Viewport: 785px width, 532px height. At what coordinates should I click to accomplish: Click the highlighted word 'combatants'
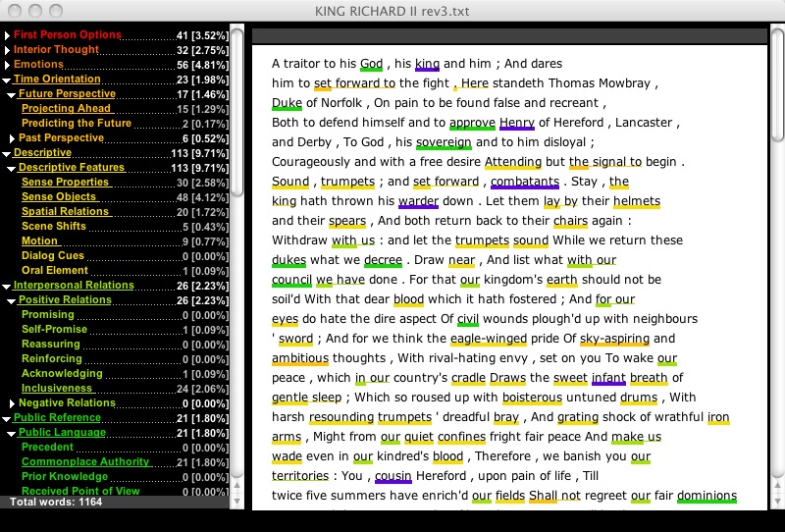pyautogui.click(x=525, y=182)
